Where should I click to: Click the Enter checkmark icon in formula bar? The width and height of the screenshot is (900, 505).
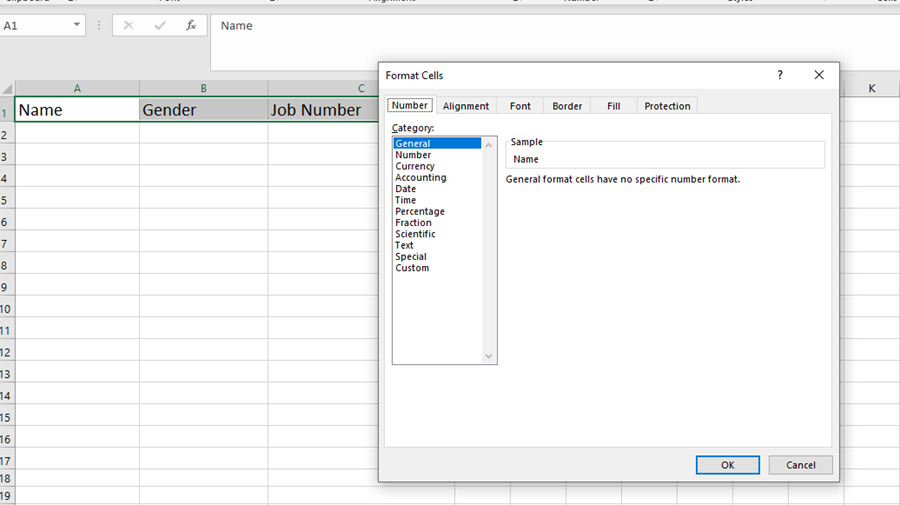point(160,25)
